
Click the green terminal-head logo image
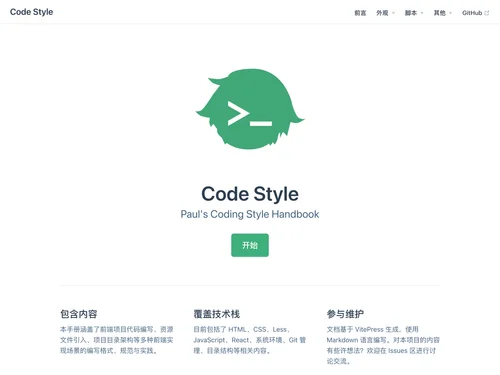[x=250, y=109]
